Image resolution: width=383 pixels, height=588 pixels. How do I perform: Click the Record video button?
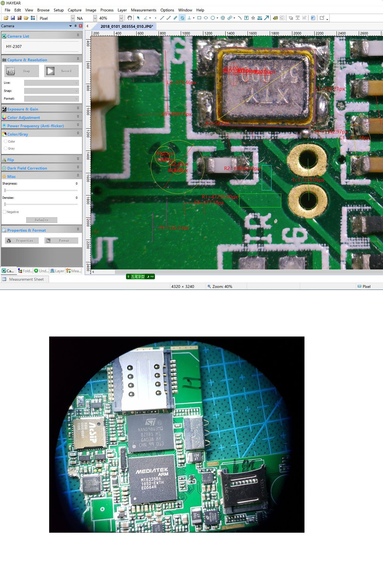click(61, 71)
